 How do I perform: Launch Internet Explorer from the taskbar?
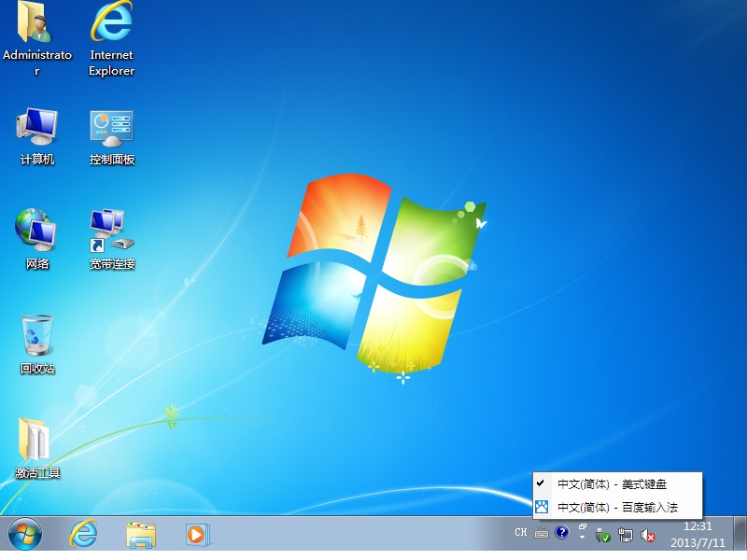83,534
